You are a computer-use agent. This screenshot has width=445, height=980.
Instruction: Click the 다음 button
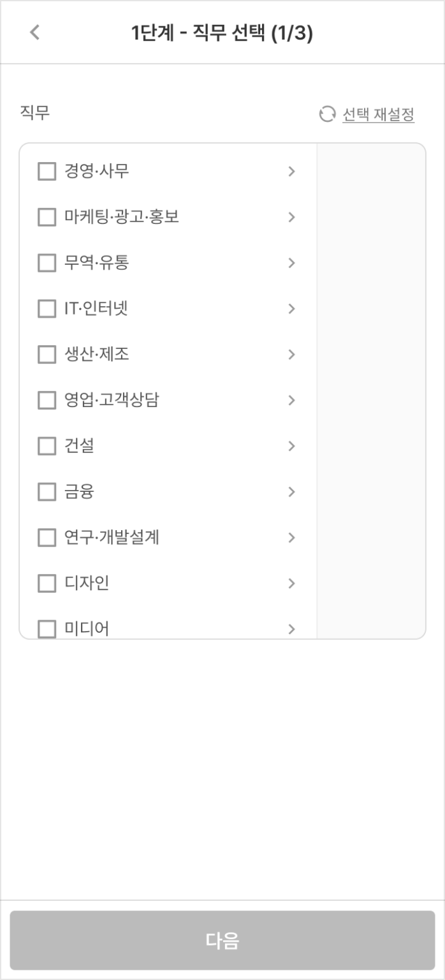pyautogui.click(x=222, y=940)
